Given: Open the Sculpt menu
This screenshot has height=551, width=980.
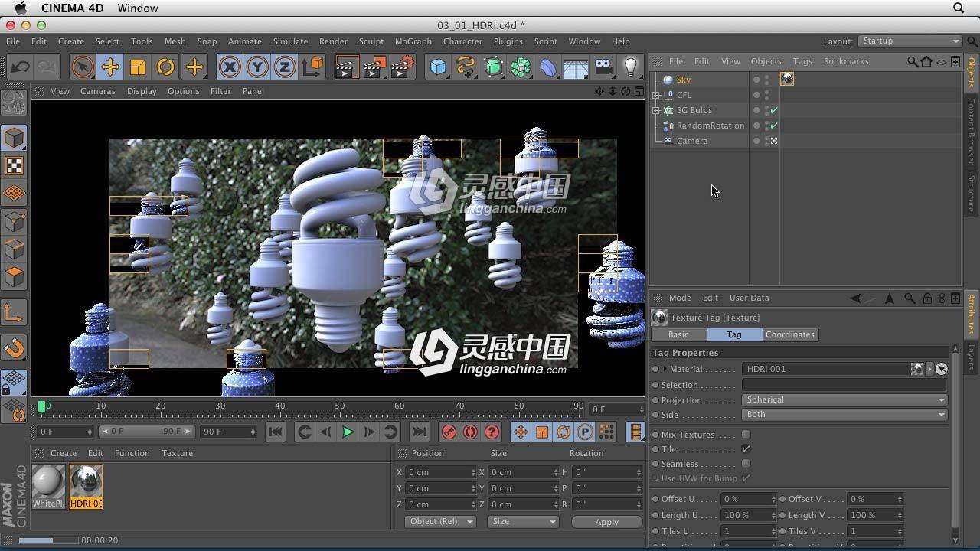Looking at the screenshot, I should pos(371,41).
